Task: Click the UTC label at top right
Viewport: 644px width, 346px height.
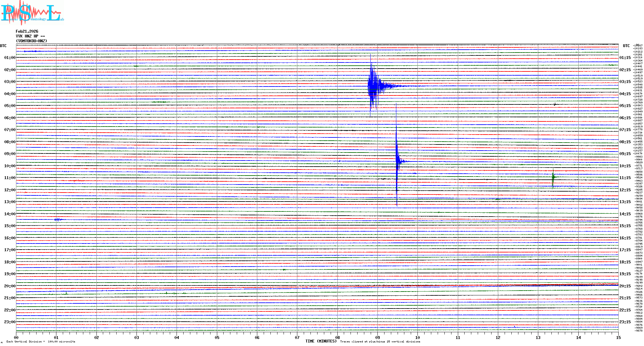Action: (626, 46)
